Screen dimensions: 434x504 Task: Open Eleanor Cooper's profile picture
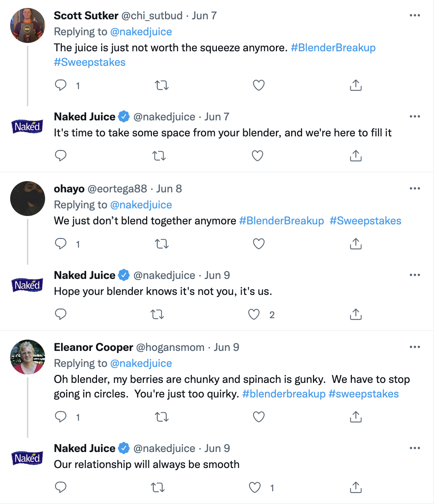pos(28,357)
